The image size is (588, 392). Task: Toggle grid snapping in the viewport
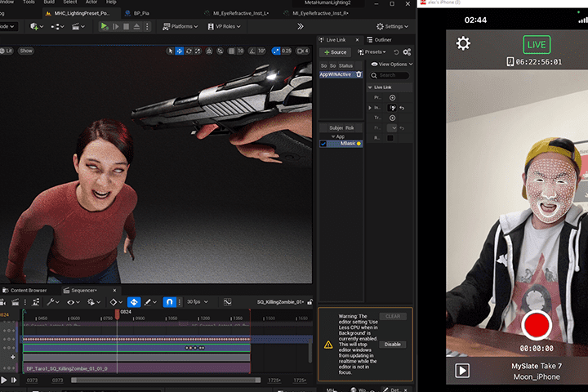(x=232, y=51)
